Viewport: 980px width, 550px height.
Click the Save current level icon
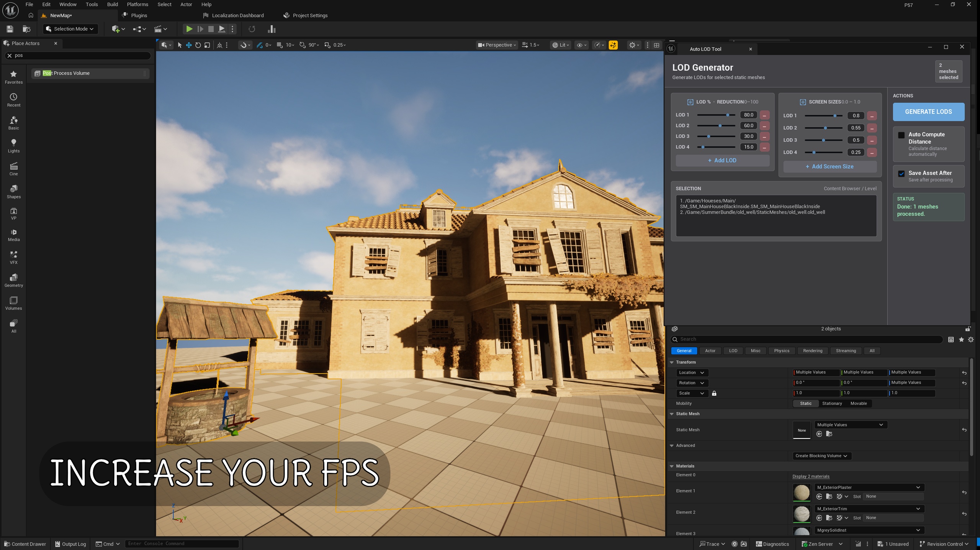[10, 29]
